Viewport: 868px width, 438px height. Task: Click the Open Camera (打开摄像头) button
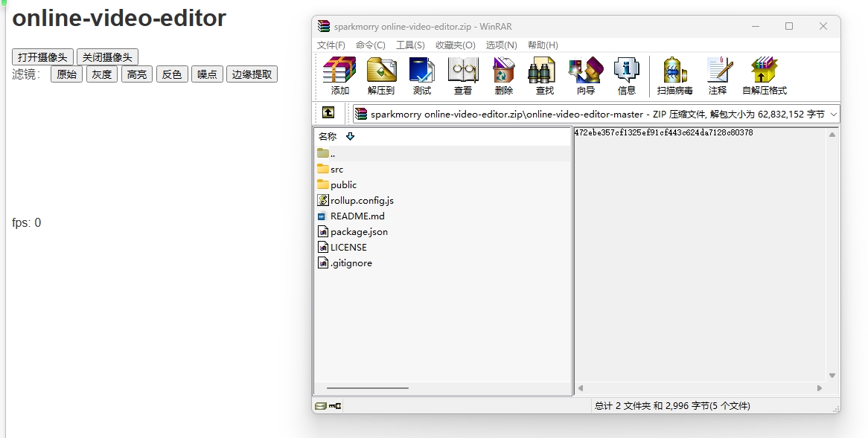point(42,57)
